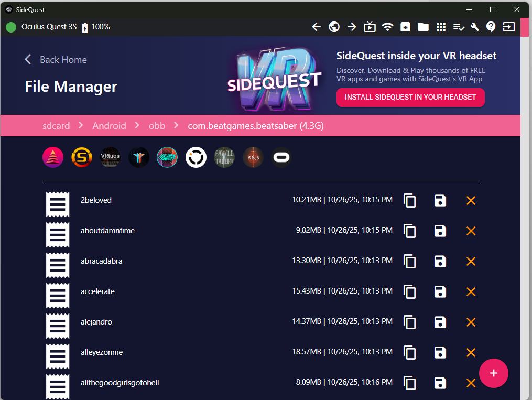Image resolution: width=532 pixels, height=400 pixels.
Task: Click Install SideQuest In Your Headset button
Action: pyautogui.click(x=410, y=98)
